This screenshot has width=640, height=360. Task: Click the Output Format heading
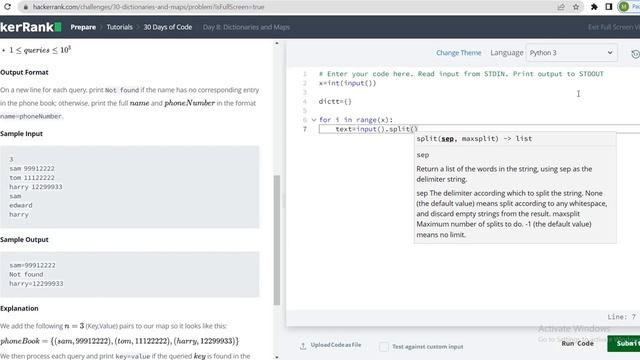(x=24, y=72)
